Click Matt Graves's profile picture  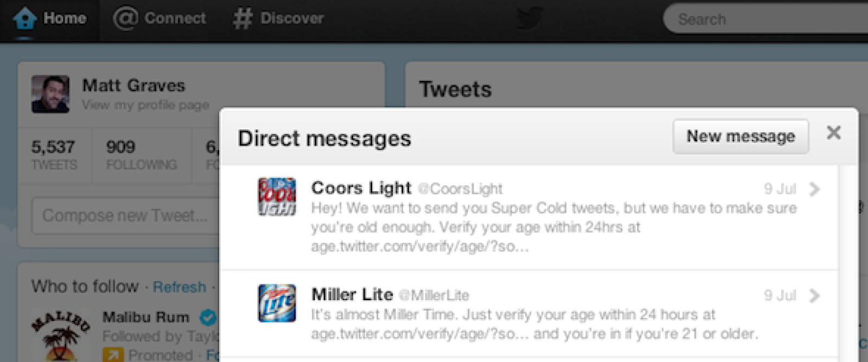pyautogui.click(x=51, y=93)
